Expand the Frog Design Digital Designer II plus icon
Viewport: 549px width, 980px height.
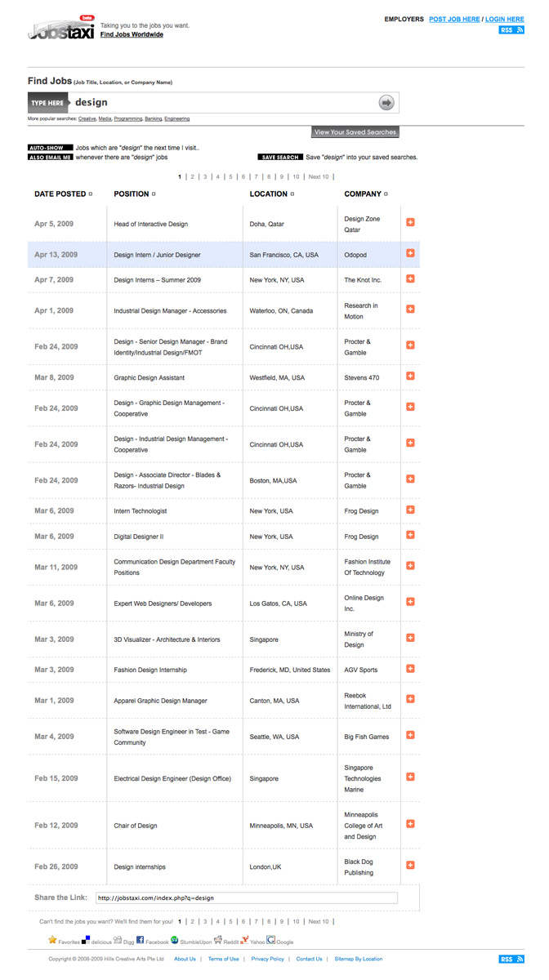click(410, 535)
